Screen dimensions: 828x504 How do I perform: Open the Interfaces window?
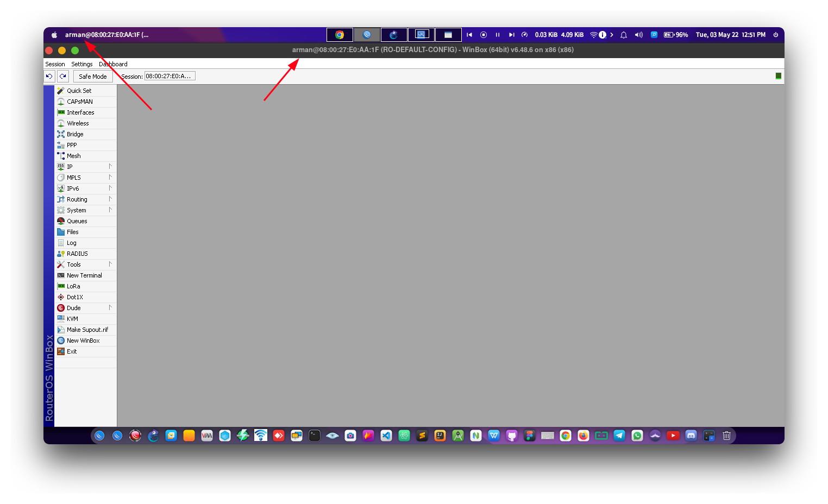(x=80, y=112)
